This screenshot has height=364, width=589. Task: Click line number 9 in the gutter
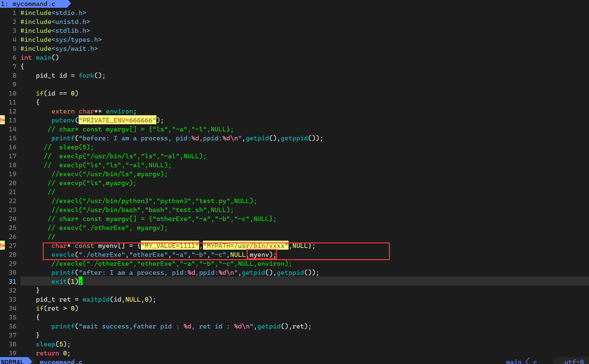coord(14,85)
